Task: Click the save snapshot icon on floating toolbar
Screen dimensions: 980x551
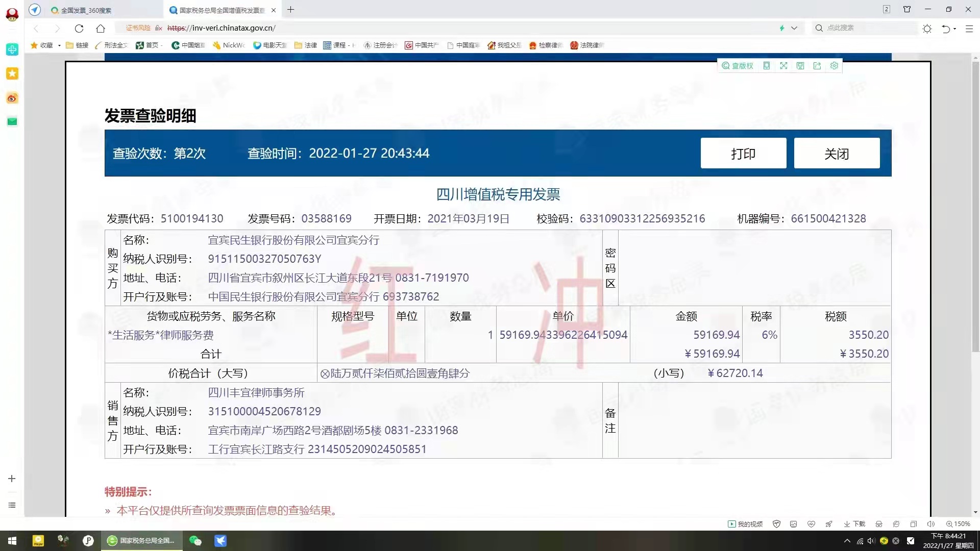Action: 800,65
